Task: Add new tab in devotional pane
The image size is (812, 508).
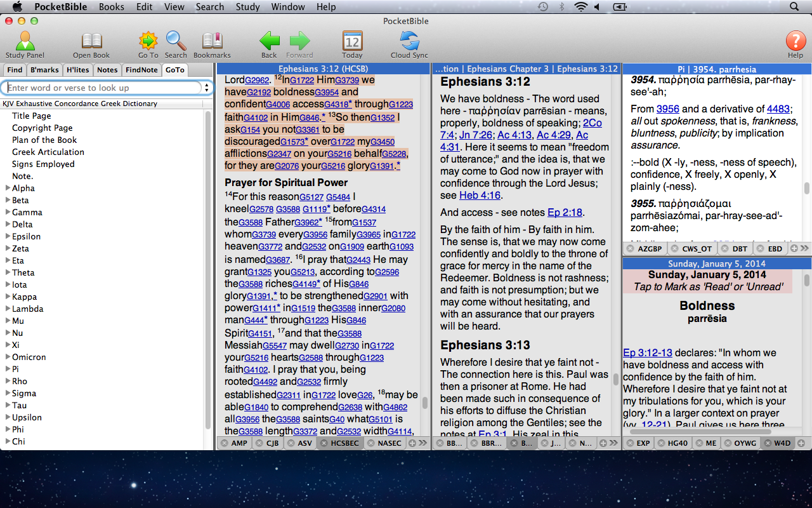Action: 801,443
